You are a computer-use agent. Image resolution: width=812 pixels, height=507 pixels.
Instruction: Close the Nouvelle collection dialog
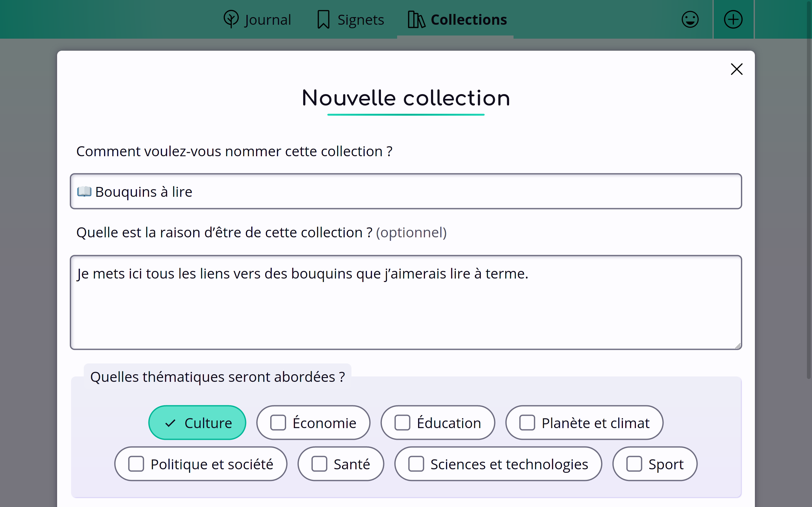tap(736, 69)
